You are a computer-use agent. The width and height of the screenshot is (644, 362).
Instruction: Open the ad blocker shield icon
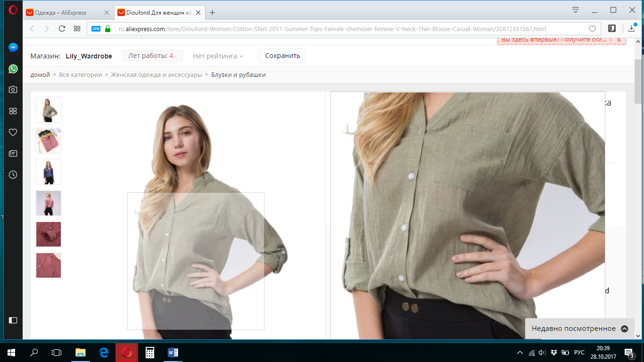point(612,29)
